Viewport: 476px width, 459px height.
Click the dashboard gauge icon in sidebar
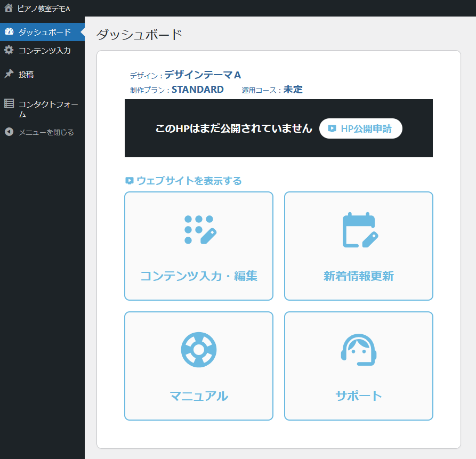tap(9, 32)
